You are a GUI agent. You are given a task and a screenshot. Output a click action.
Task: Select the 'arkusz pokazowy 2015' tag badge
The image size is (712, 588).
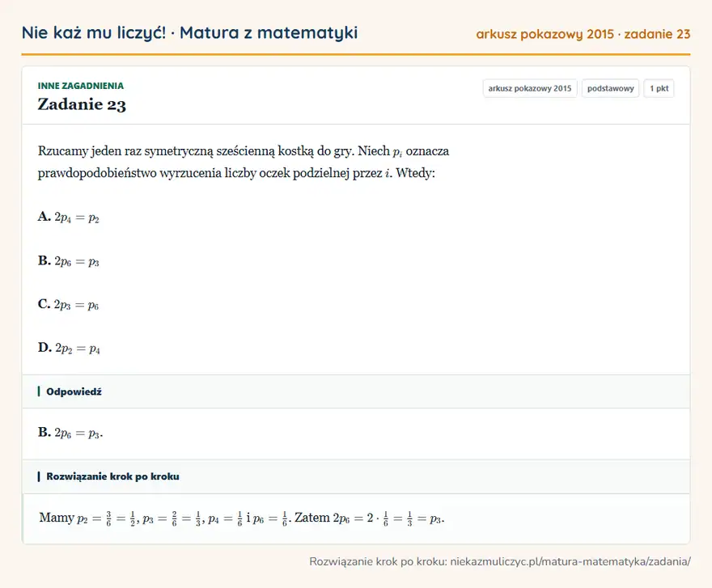[529, 88]
